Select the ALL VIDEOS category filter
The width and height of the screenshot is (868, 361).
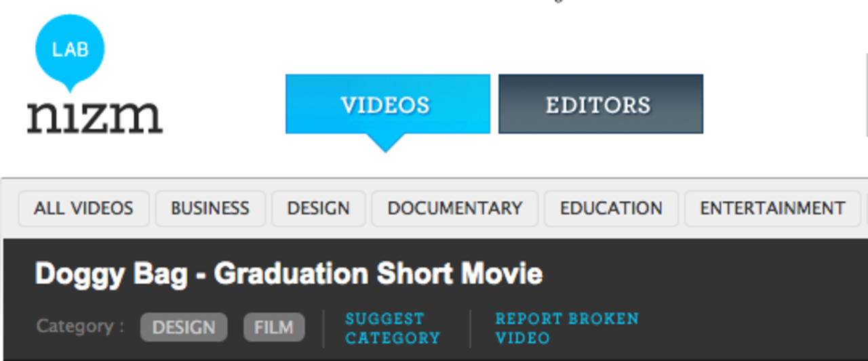[83, 208]
